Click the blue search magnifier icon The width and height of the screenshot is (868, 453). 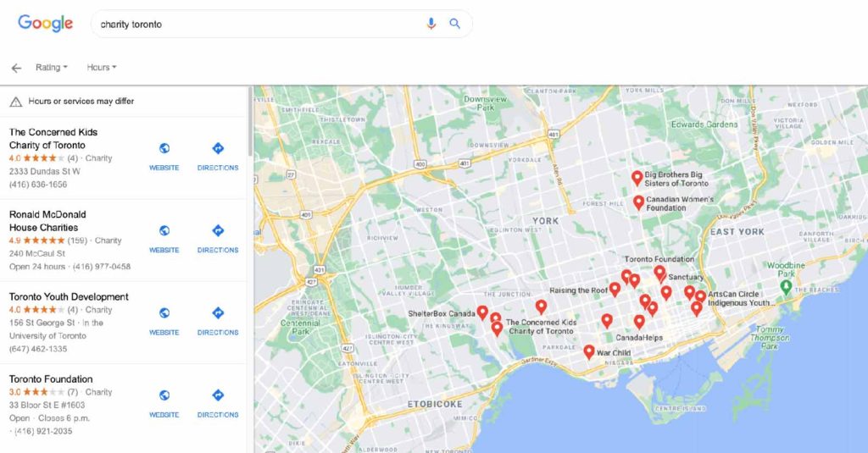(455, 24)
